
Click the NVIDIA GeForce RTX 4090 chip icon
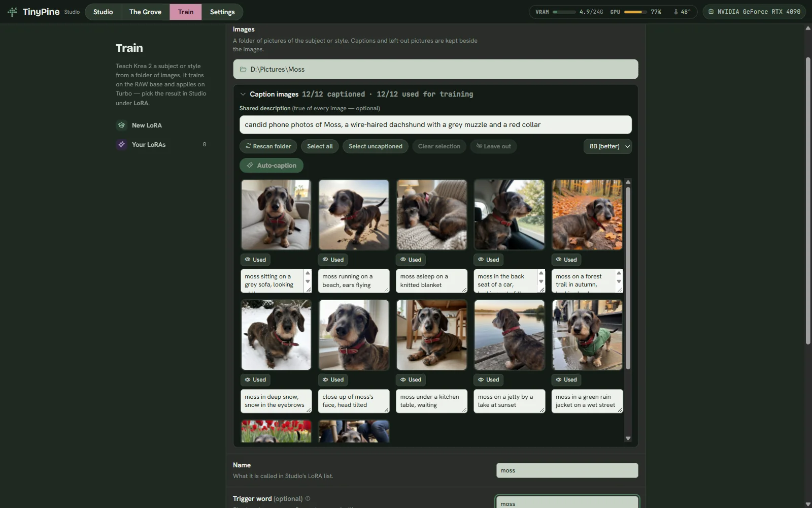711,12
